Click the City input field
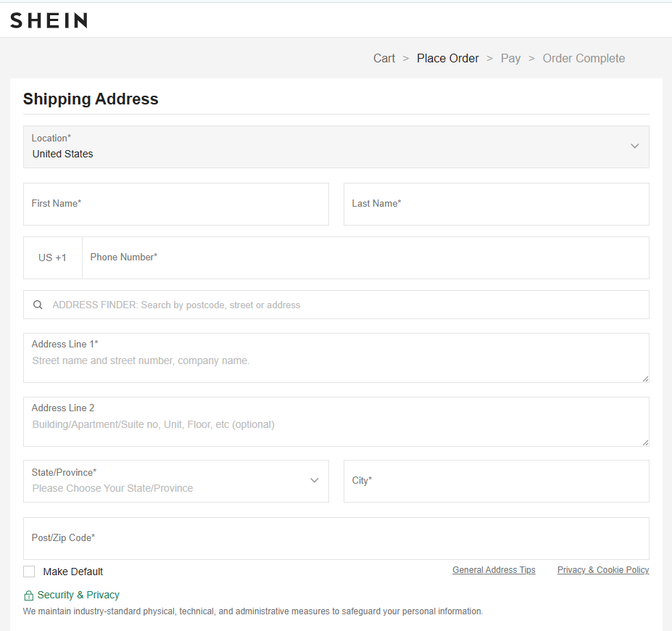The height and width of the screenshot is (631, 672). [x=496, y=481]
